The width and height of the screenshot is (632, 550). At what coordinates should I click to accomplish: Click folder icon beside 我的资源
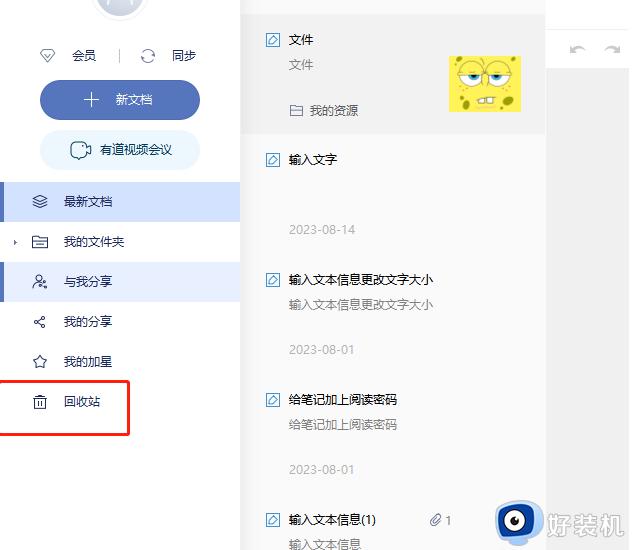[x=296, y=110]
